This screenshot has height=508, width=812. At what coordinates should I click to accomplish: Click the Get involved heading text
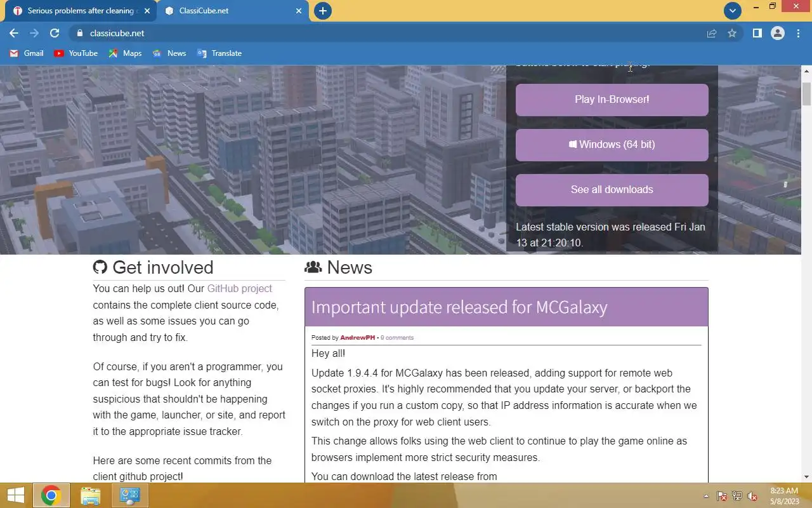tap(163, 267)
